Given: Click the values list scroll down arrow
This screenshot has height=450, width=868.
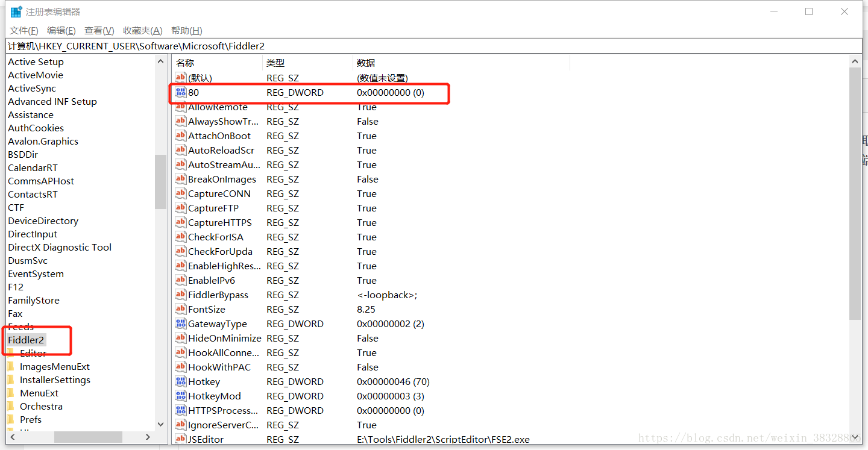Looking at the screenshot, I should click(856, 437).
